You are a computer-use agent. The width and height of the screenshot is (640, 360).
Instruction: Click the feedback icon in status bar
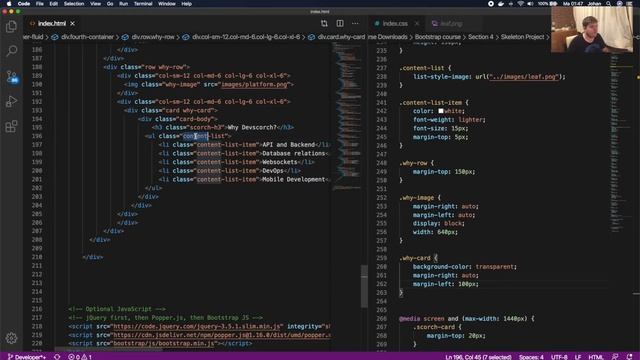coord(615,357)
